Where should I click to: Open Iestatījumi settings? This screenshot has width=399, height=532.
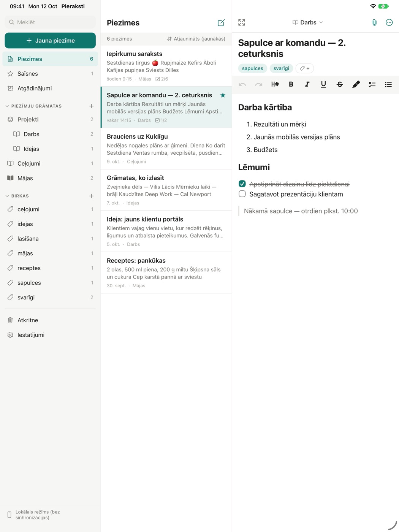click(50, 335)
